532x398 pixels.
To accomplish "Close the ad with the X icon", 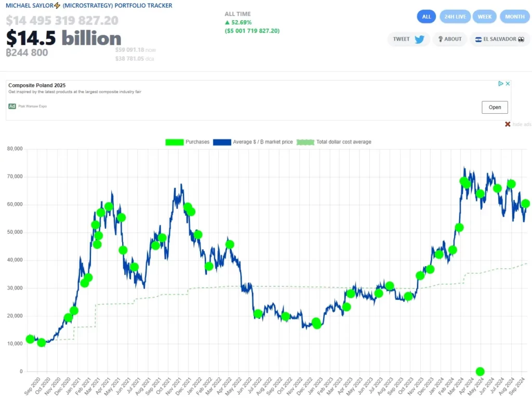I will [508, 84].
